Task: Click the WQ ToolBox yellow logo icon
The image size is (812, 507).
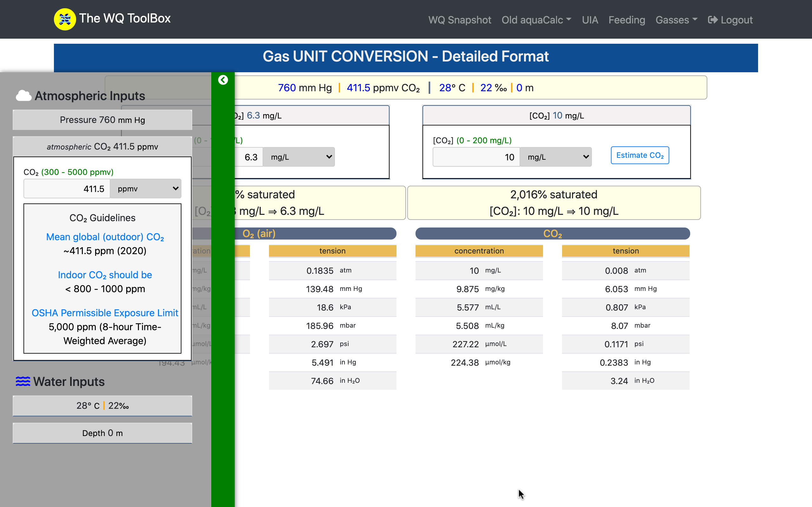Action: pos(65,19)
